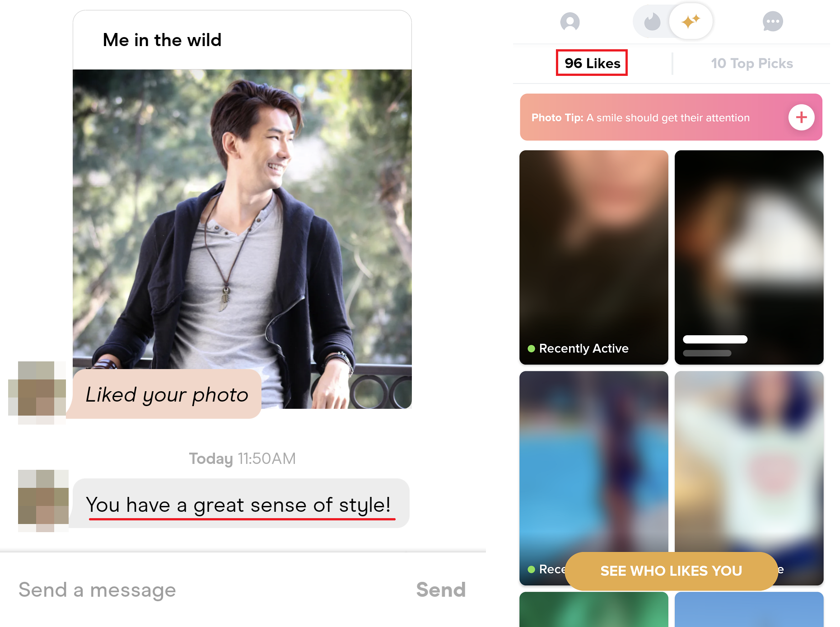Screen dimensions: 840x627
Task: Open the chat bubble messages icon
Action: 772,22
